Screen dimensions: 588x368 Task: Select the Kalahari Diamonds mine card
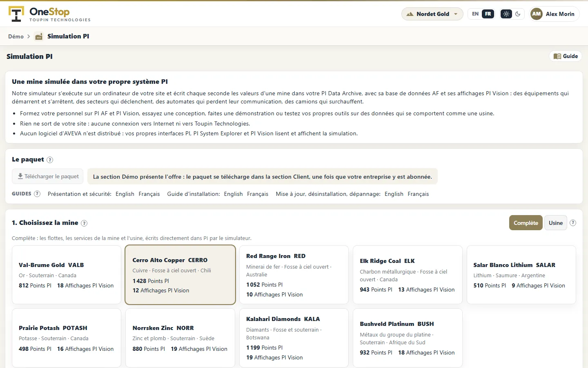[x=294, y=338]
